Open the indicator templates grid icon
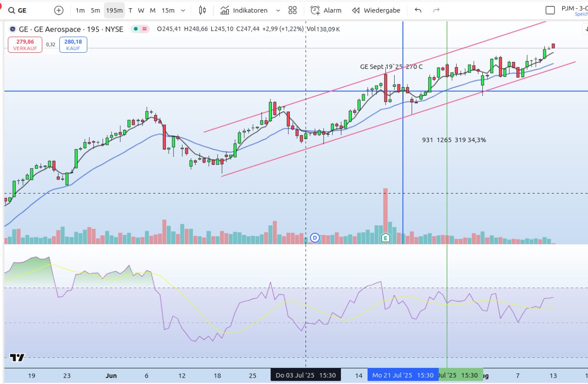Image resolution: width=588 pixels, height=384 pixels. click(x=293, y=10)
